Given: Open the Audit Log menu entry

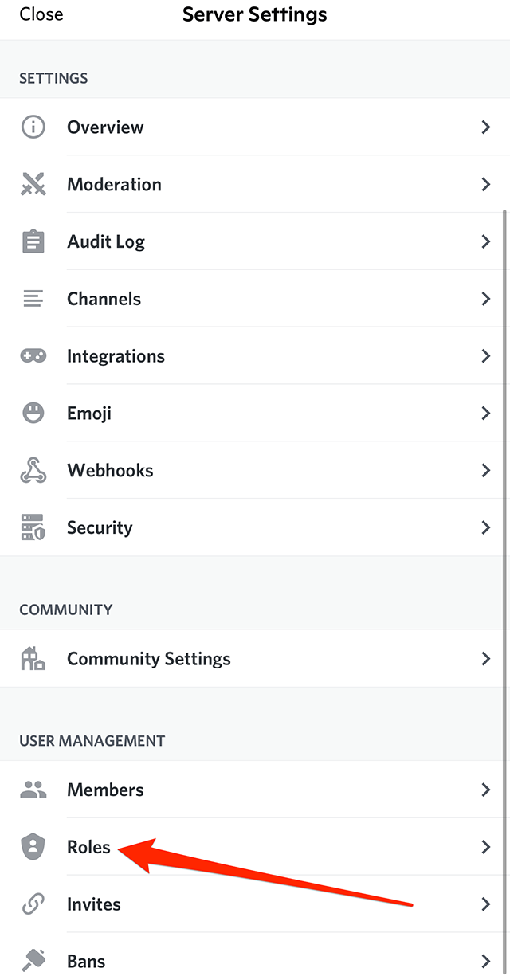Looking at the screenshot, I should click(106, 241).
